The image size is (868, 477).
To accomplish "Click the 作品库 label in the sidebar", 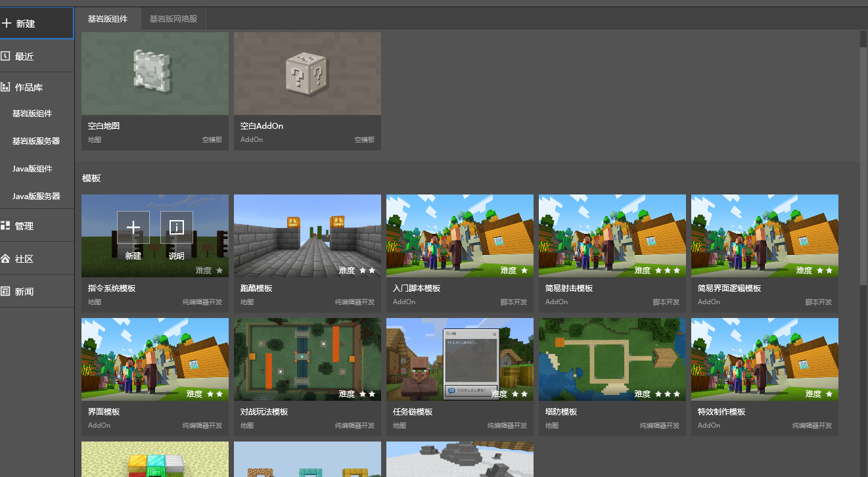I will (29, 87).
